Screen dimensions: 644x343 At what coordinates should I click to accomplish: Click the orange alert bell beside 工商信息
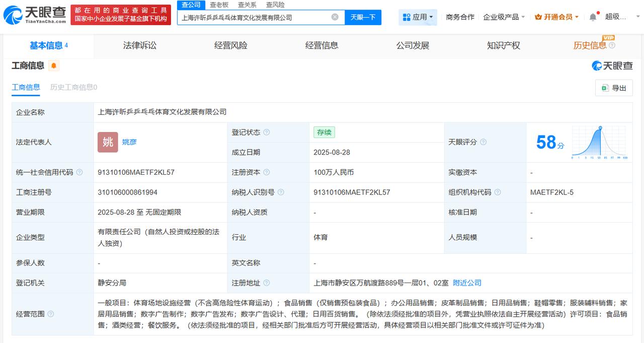pos(54,65)
